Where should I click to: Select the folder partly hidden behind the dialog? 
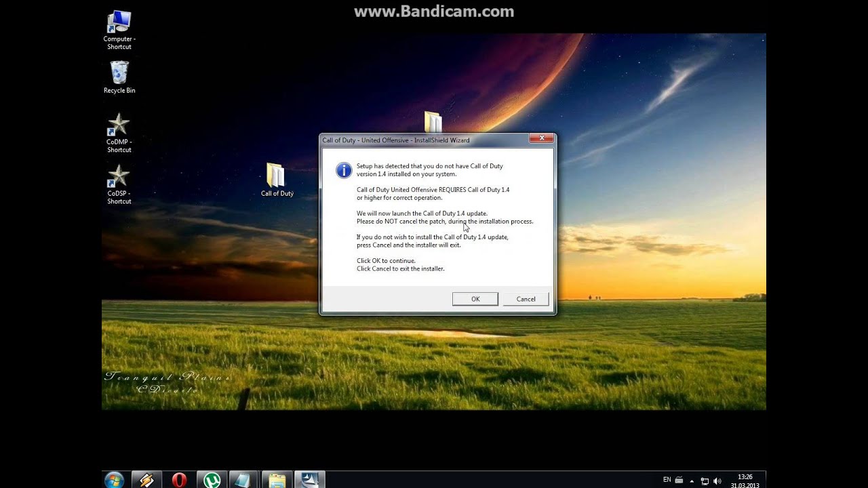433,121
